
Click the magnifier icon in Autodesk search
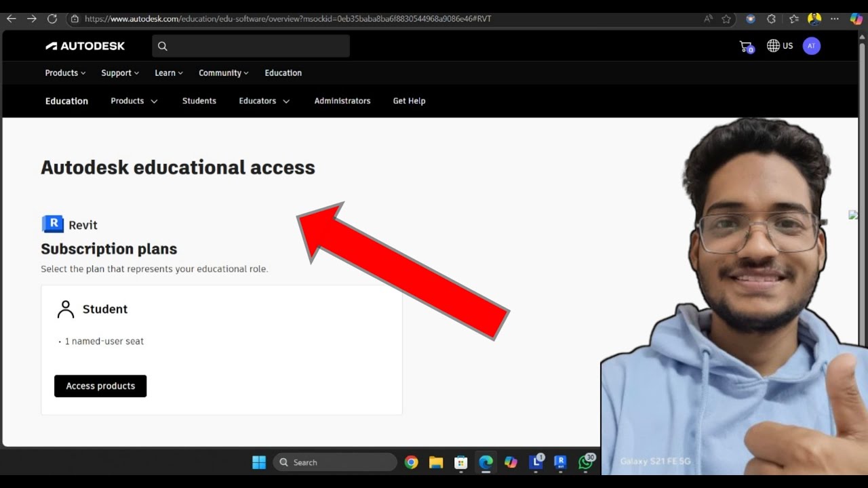click(162, 46)
